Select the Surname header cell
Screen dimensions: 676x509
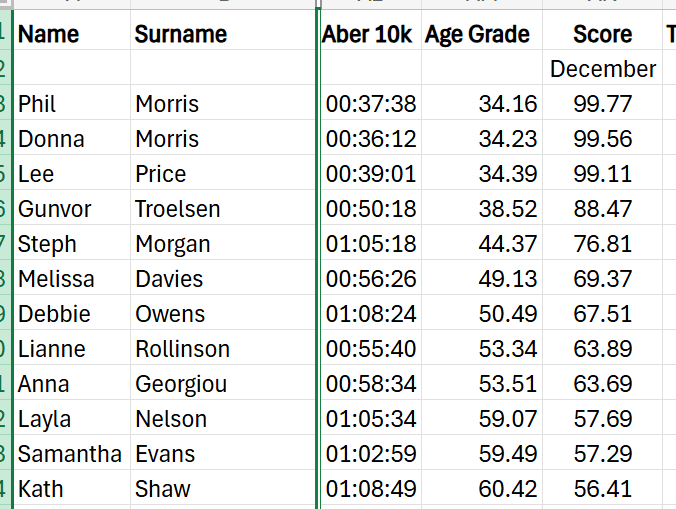(181, 34)
